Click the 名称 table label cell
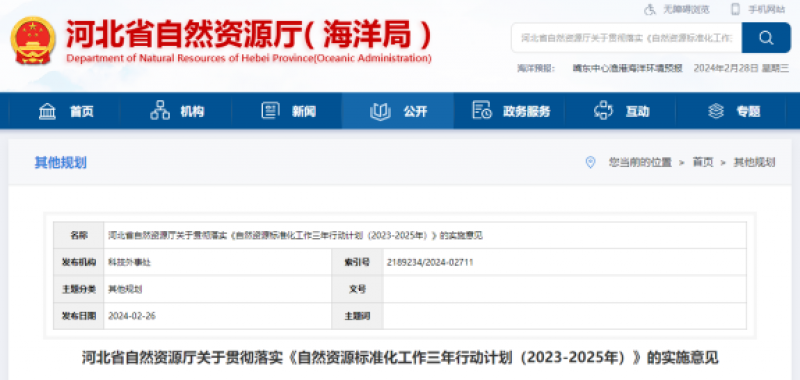This screenshot has height=380, width=800. [79, 235]
